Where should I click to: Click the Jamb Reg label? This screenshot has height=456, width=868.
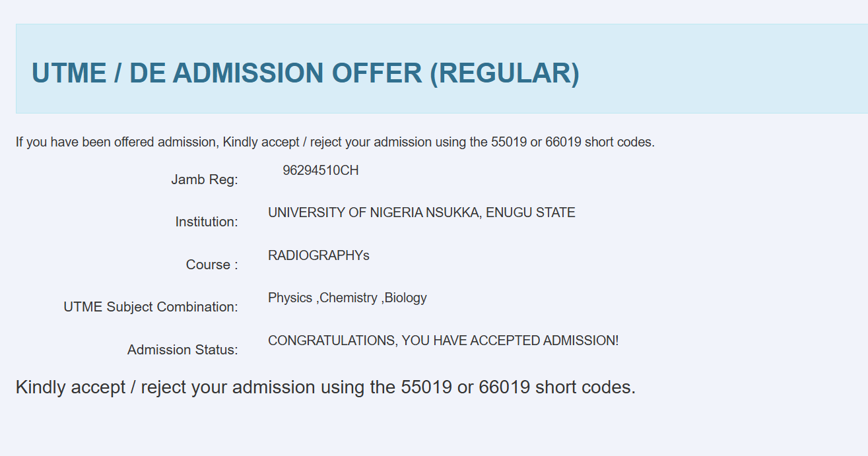pyautogui.click(x=204, y=179)
